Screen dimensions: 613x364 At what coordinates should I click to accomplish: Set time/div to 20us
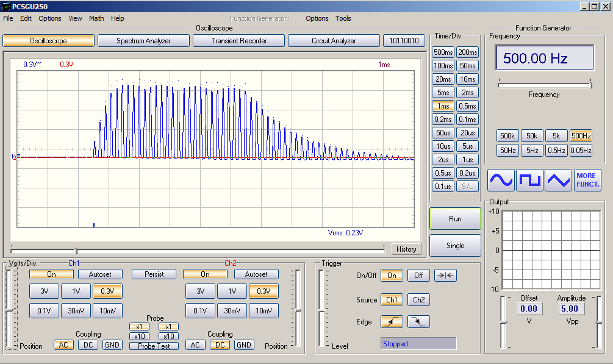pos(467,132)
